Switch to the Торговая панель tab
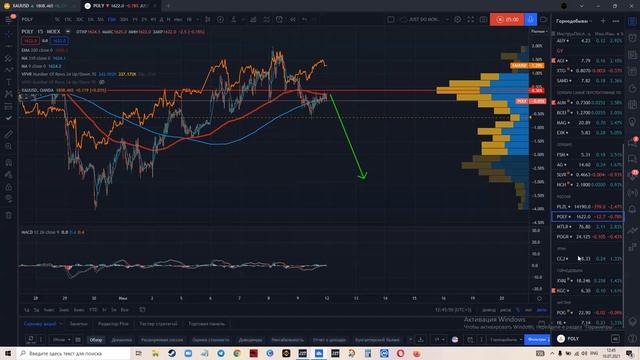Image resolution: width=640 pixels, height=360 pixels. (x=207, y=324)
